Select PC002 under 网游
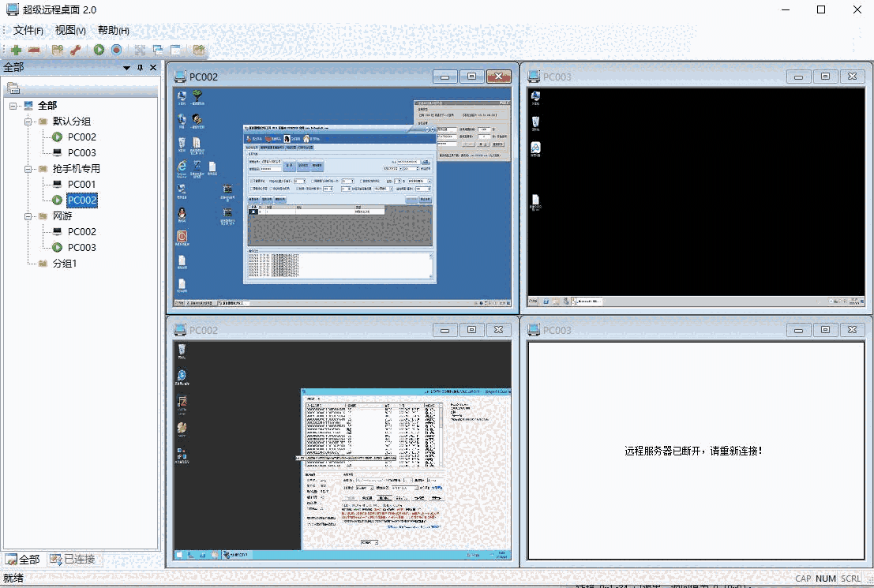This screenshot has width=874, height=588. pyautogui.click(x=82, y=232)
